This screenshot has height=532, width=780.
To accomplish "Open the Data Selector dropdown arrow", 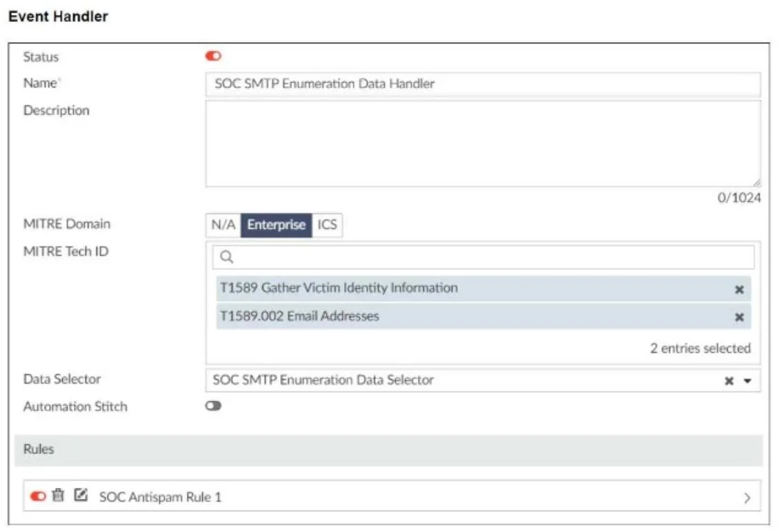I will tap(747, 381).
